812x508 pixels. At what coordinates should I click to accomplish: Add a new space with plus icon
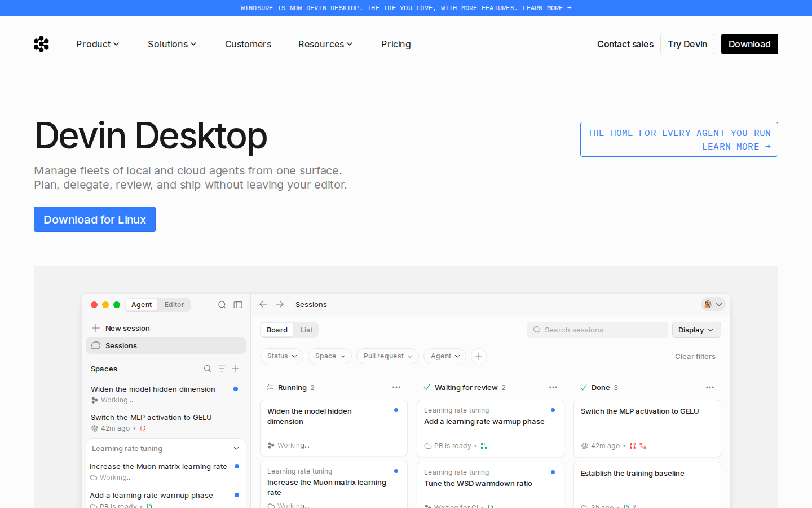(x=236, y=369)
